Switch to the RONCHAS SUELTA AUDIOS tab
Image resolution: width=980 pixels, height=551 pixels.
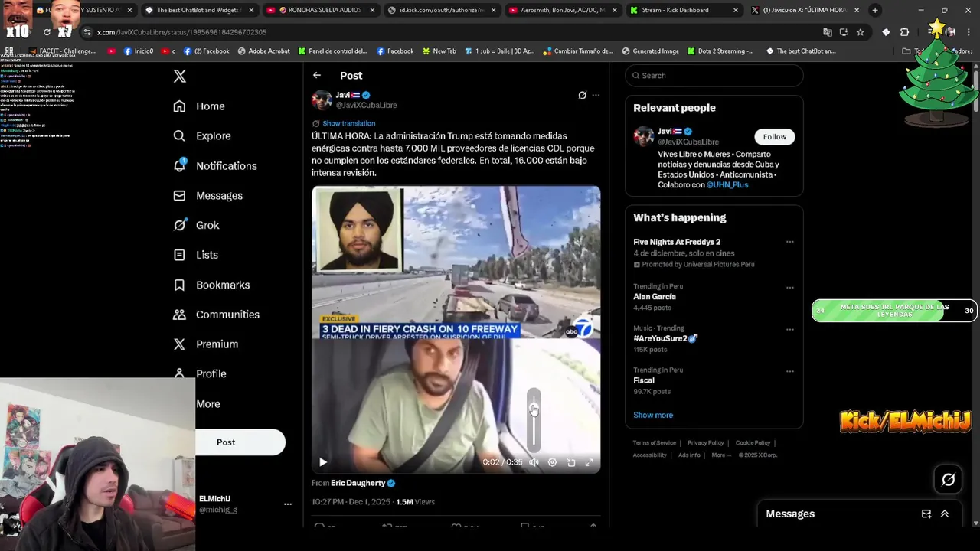(x=322, y=10)
